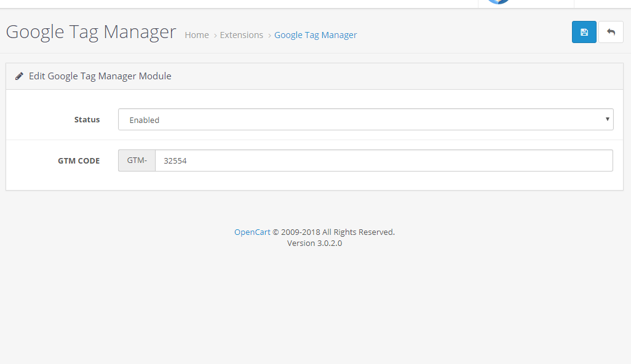Click into the GTM CODE input field
631x364 pixels.
pos(384,160)
